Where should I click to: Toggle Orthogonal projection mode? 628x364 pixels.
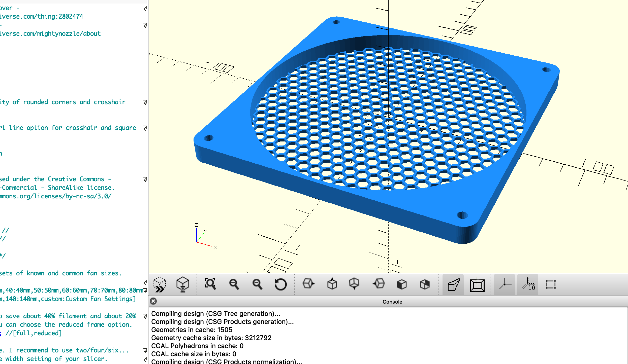[x=477, y=285]
